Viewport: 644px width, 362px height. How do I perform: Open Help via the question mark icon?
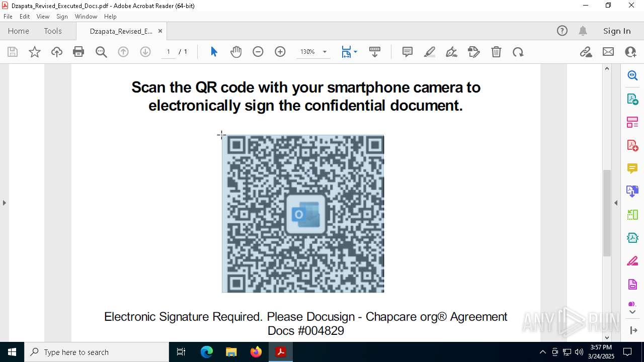click(x=562, y=31)
